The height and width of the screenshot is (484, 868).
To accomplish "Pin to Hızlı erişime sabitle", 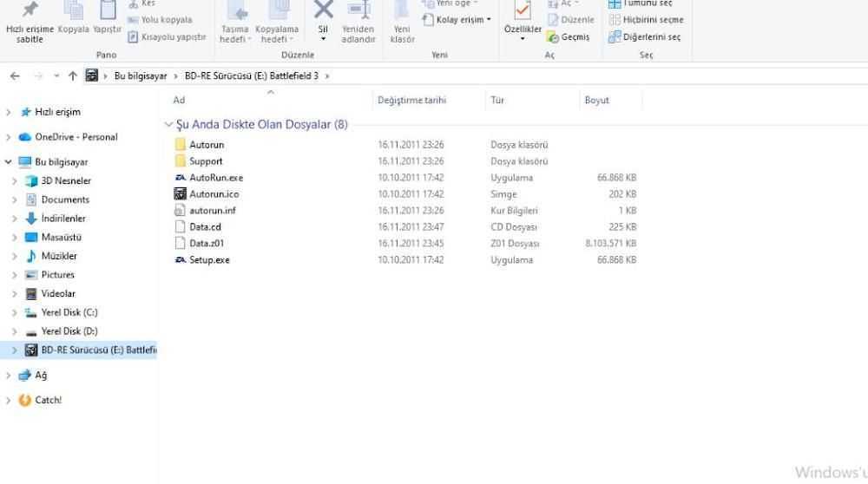I will 30,23.
